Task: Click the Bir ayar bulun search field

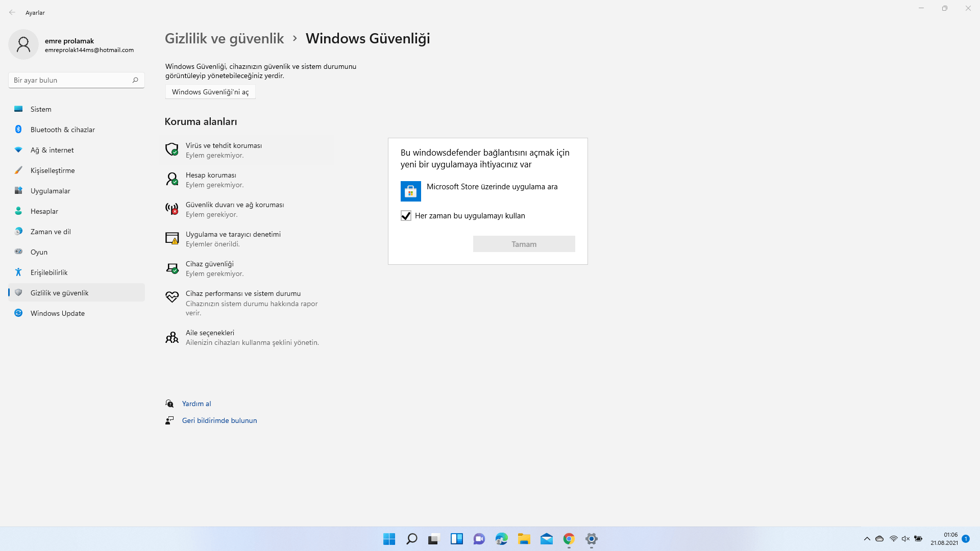Action: click(77, 80)
